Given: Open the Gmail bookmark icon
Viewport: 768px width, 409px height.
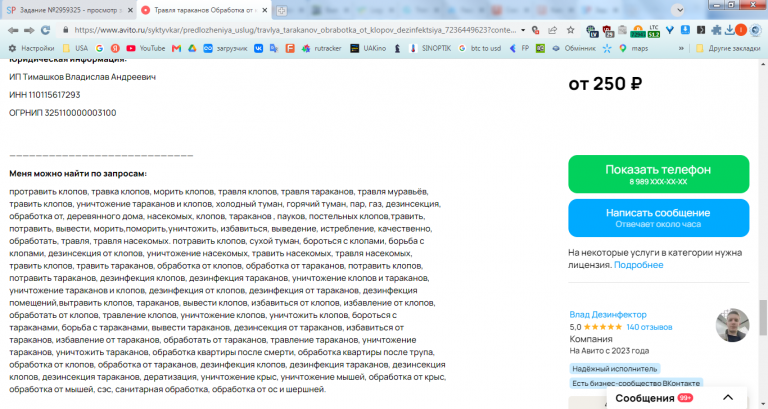Looking at the screenshot, I should coord(176,48).
